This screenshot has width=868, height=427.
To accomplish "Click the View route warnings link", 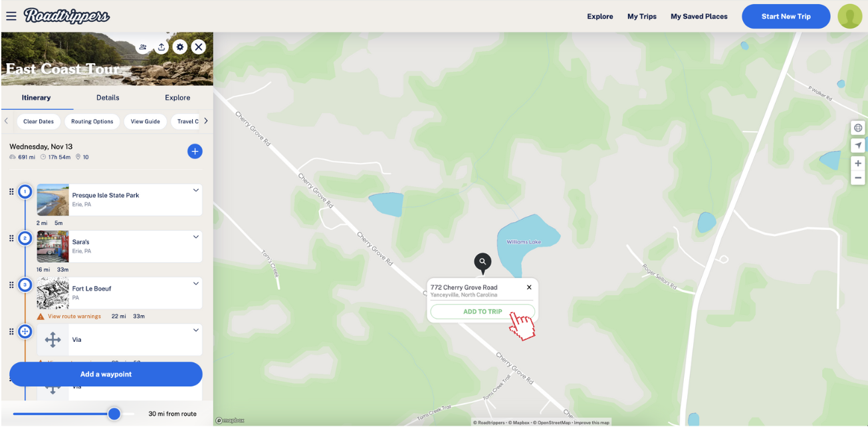I will pyautogui.click(x=74, y=317).
